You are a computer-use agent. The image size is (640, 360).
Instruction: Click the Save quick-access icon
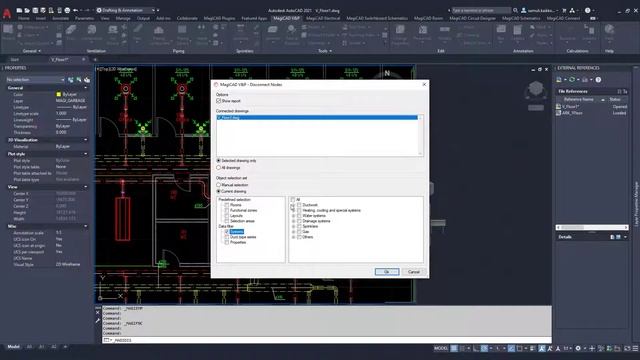click(x=35, y=10)
